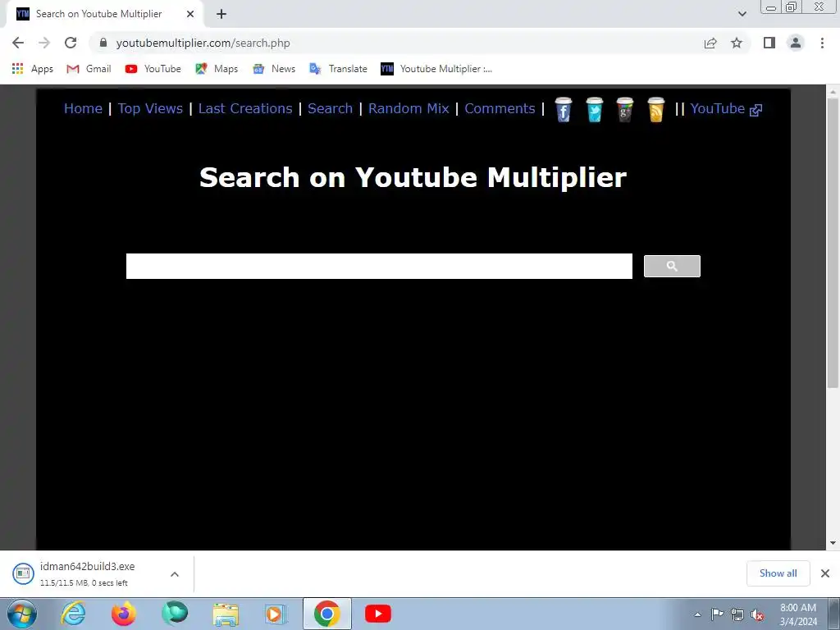Viewport: 840px width, 630px height.
Task: Open the Youtube Multiplier bookmark
Action: [436, 69]
